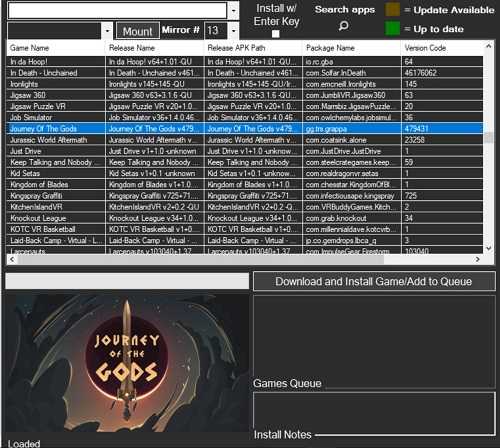Viewport: 500px width, 448px height.
Task: Select the Jurassic World Aftermath row
Action: [245, 140]
